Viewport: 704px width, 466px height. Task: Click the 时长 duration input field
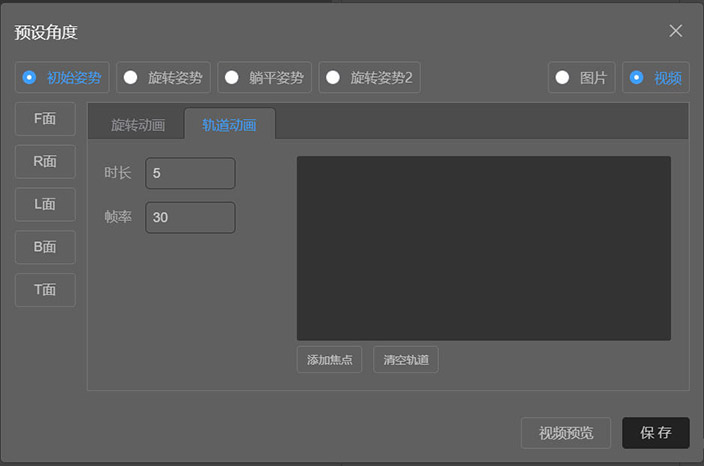point(190,173)
